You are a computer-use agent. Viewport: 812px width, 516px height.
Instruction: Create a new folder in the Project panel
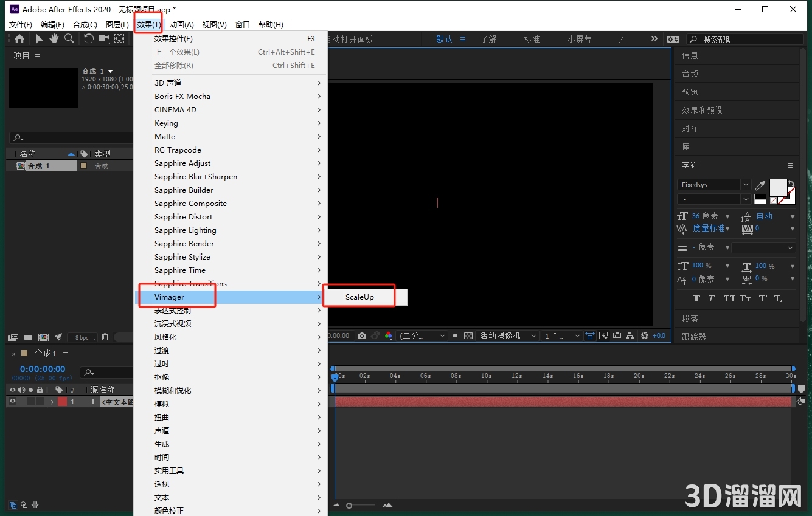point(28,337)
